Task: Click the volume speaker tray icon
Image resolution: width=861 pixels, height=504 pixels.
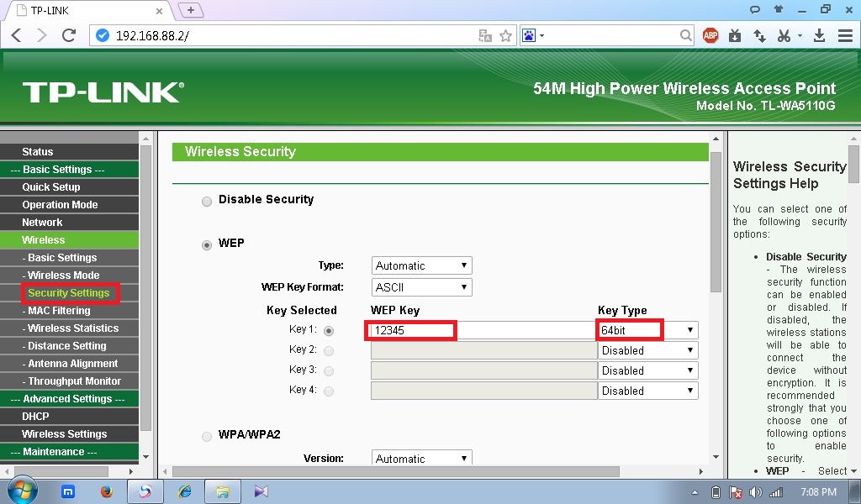Action: pos(756,492)
